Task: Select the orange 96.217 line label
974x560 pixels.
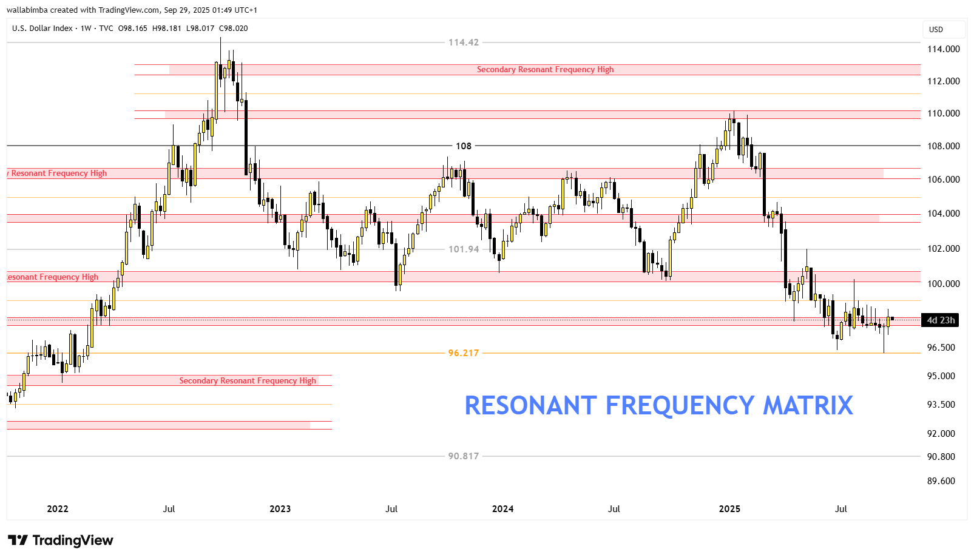Action: (x=464, y=353)
